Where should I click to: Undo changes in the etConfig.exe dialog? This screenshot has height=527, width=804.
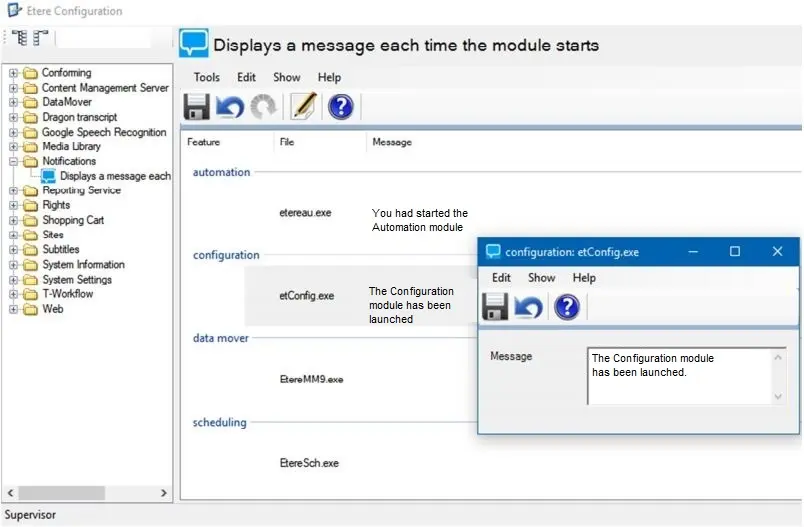529,307
